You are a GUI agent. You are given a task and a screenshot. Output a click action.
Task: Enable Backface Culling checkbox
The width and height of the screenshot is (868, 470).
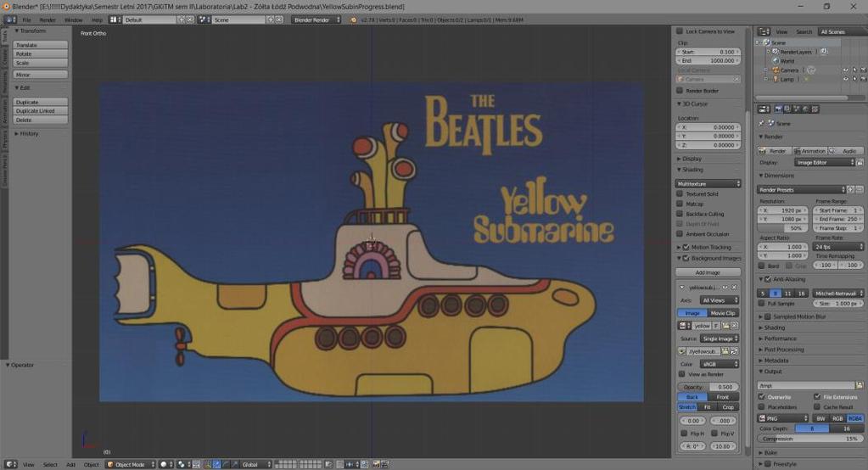[680, 214]
